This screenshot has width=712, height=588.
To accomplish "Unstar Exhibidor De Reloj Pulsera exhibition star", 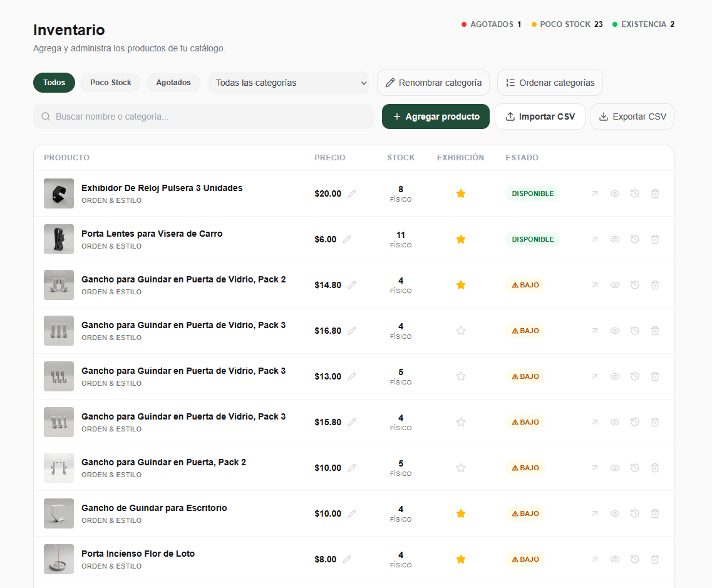I will [461, 193].
